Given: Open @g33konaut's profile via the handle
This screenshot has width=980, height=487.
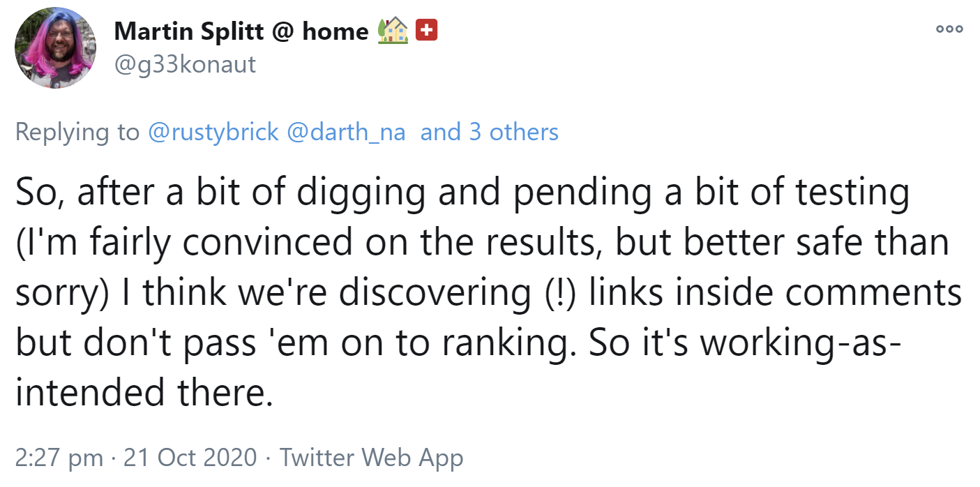Looking at the screenshot, I should 185,64.
